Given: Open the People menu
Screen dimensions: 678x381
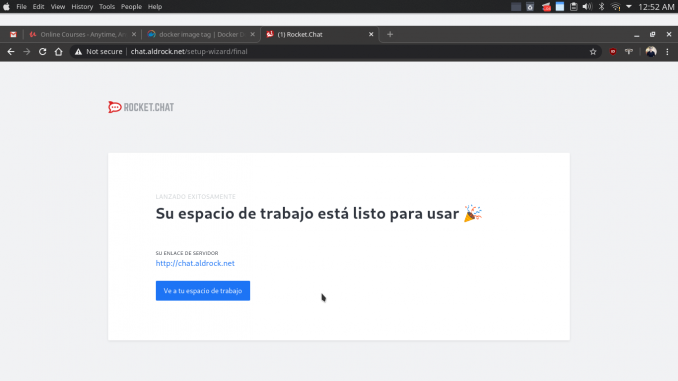Looking at the screenshot, I should 131,6.
